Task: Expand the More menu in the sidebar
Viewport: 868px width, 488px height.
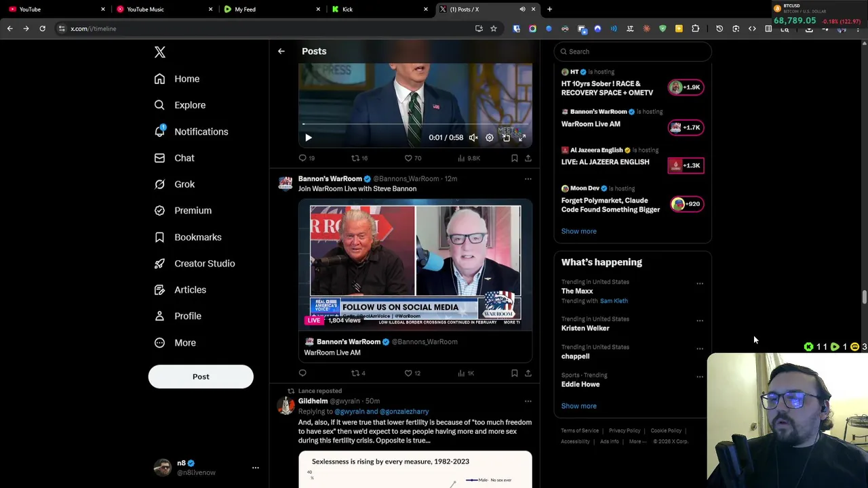Action: 175,343
